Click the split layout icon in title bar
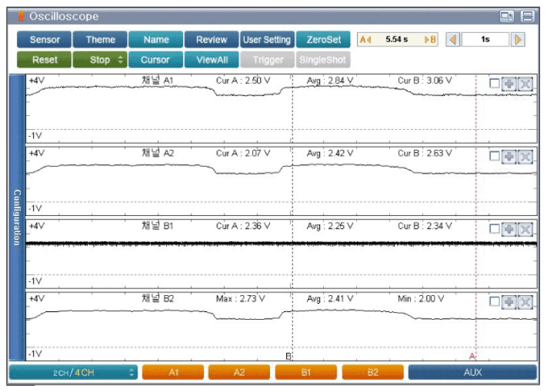The height and width of the screenshot is (392, 547). (x=527, y=16)
